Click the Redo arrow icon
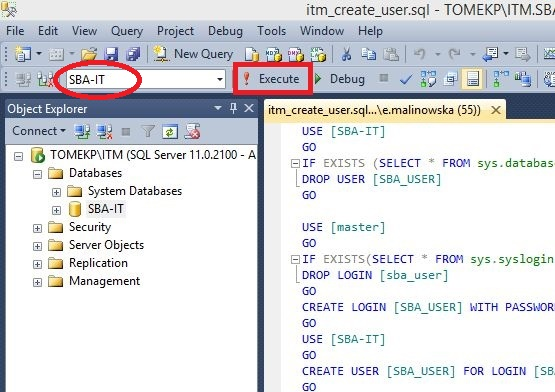The height and width of the screenshot is (392, 555). (454, 54)
